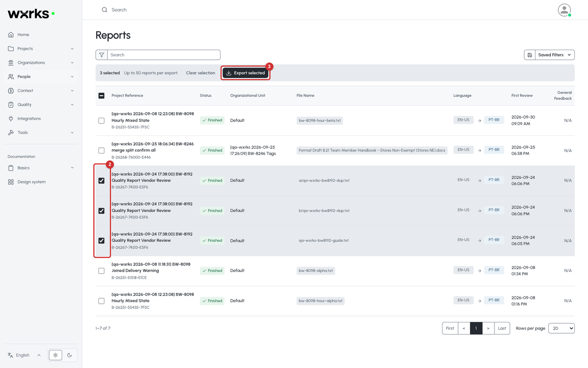The width and height of the screenshot is (588, 368).
Task: Open the English language selector
Action: [24, 355]
